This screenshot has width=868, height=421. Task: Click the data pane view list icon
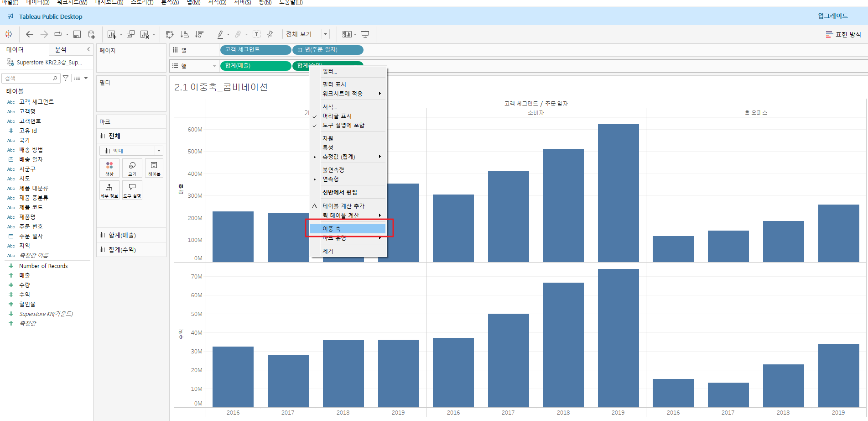77,78
